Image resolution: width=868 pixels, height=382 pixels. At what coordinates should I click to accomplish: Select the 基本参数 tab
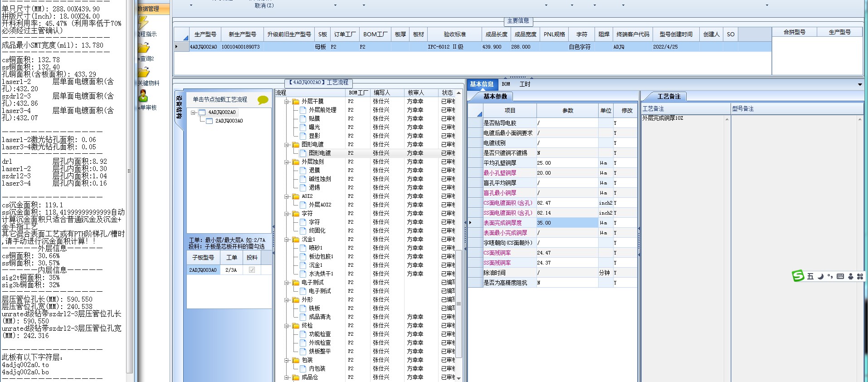tap(495, 96)
